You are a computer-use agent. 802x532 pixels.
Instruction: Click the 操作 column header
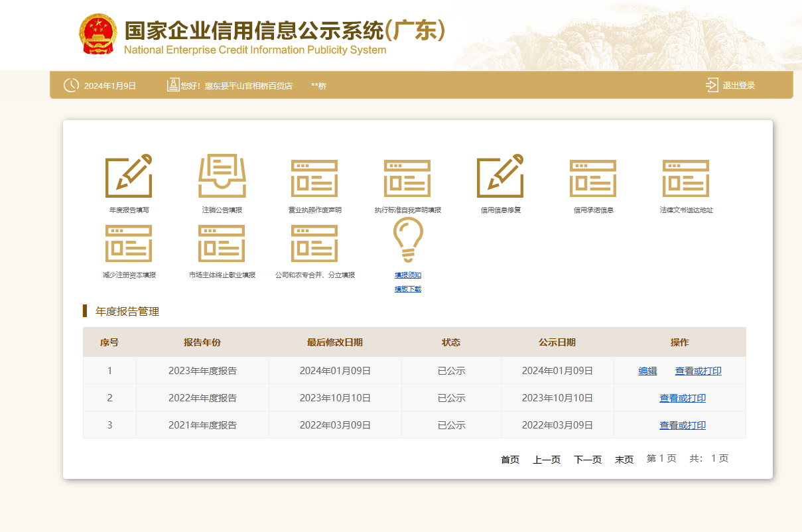[x=680, y=342]
